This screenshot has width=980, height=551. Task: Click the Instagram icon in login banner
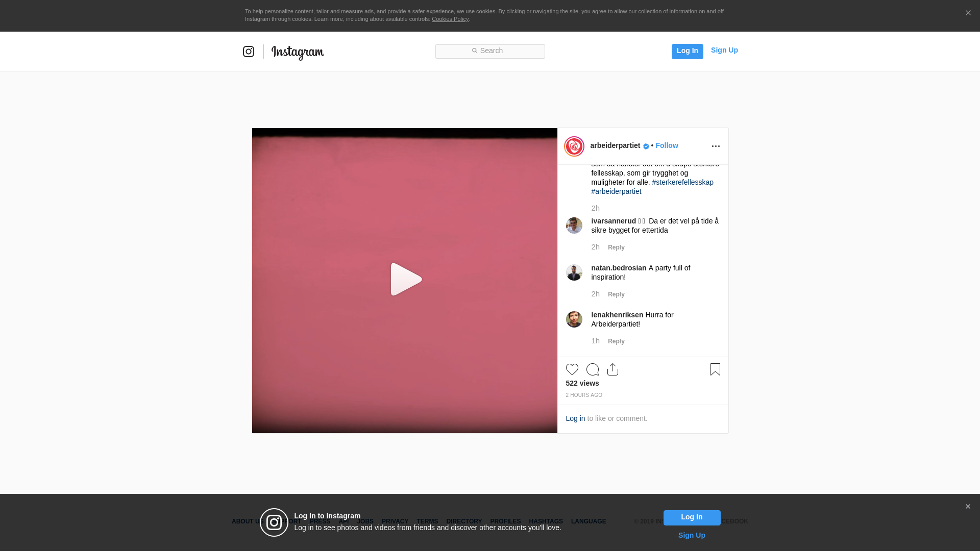click(274, 522)
